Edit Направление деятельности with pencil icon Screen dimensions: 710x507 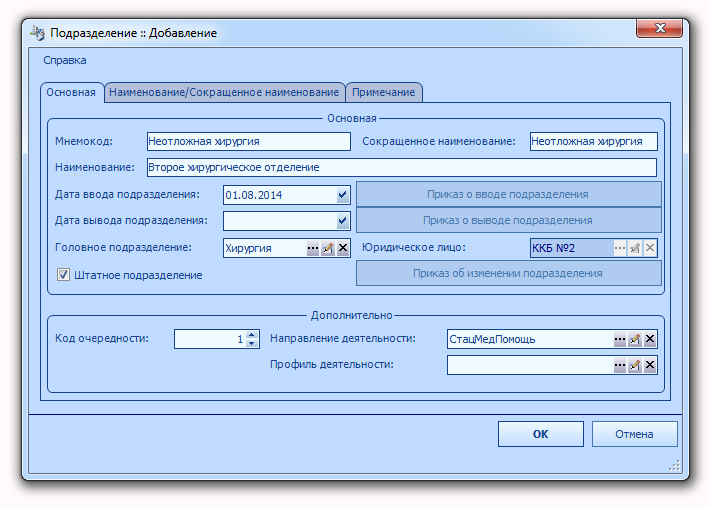point(635,339)
